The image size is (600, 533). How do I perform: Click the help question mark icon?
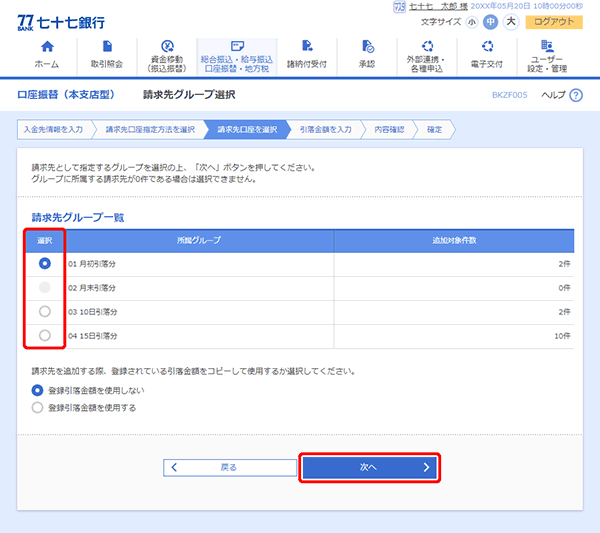tap(576, 95)
